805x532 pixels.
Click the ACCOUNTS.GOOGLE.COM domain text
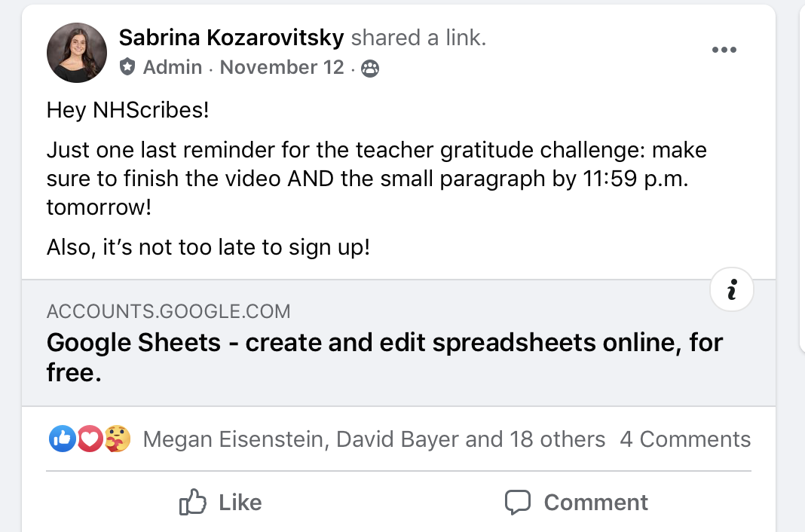168,312
